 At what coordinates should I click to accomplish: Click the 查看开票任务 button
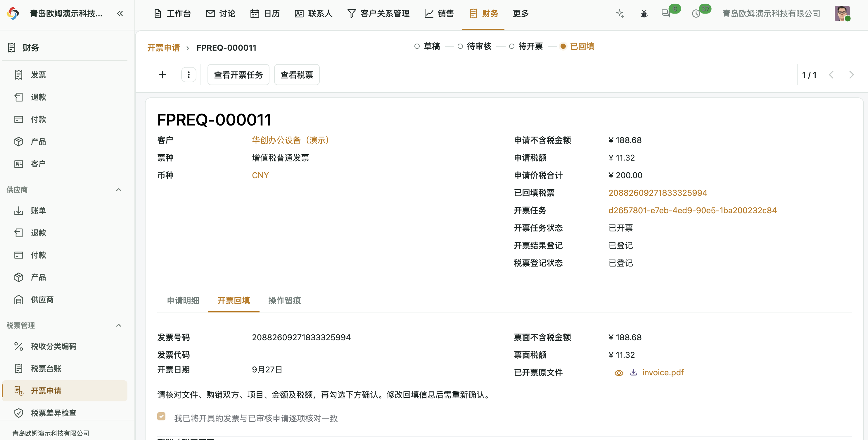click(x=238, y=75)
